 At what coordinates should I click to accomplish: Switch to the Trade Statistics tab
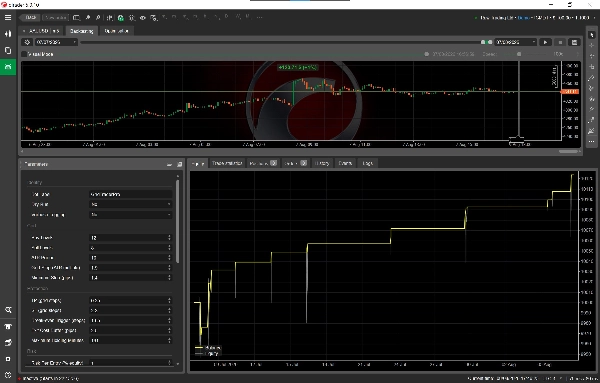click(x=227, y=163)
